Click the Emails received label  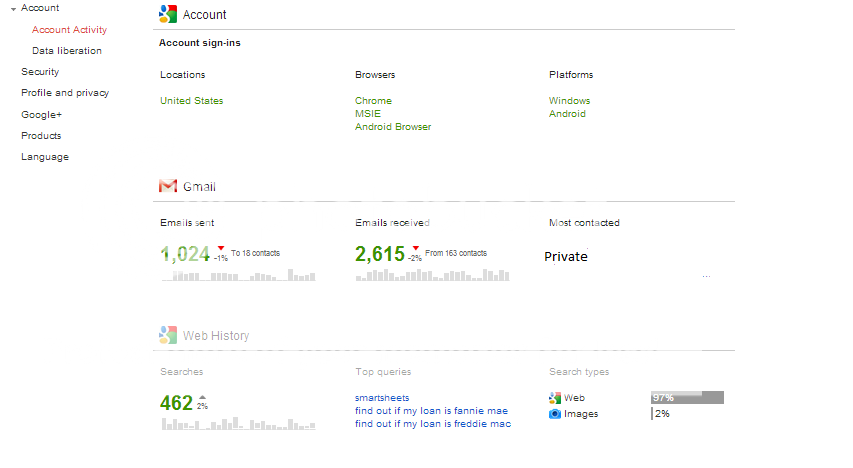point(392,223)
